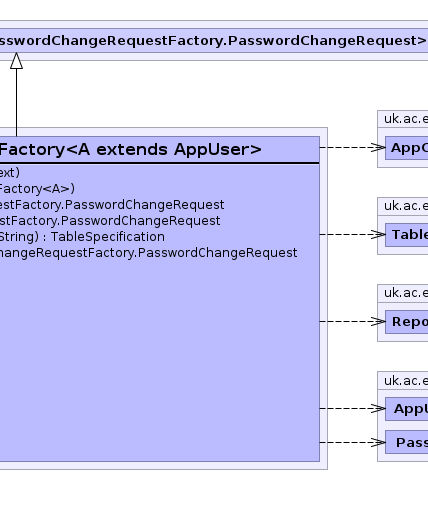Select the Factory<A extends AppUser> class title
This screenshot has height=507, width=428.
tap(130, 149)
